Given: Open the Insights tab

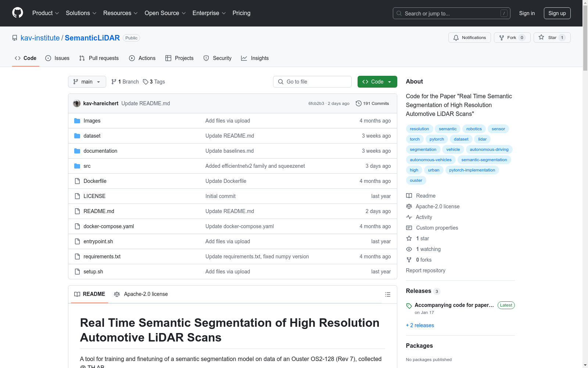Looking at the screenshot, I should (x=255, y=58).
